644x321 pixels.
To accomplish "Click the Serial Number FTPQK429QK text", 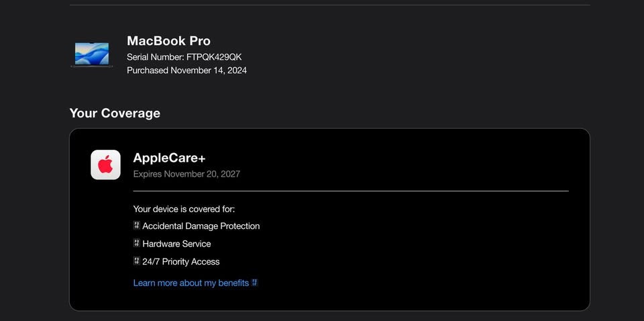I will coord(184,56).
